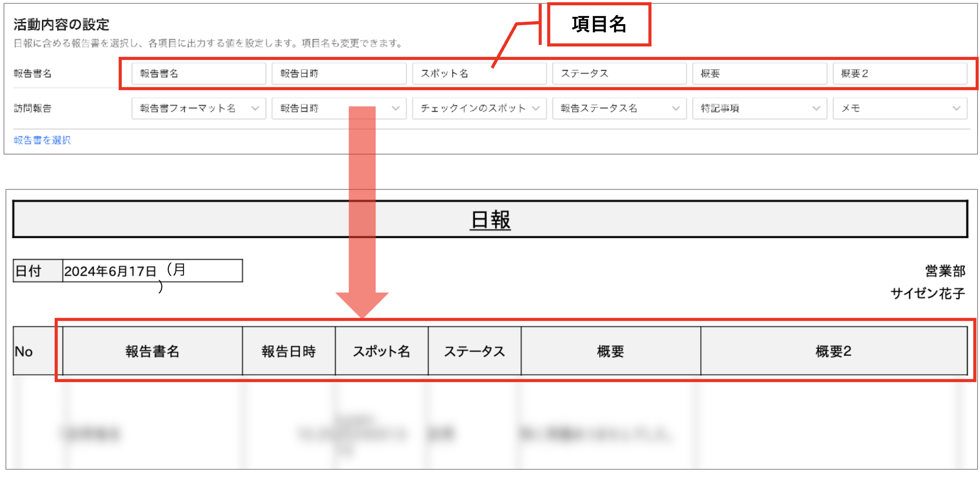Open the チェックインのスポット dropdown
The image size is (980, 481).
coord(479,108)
